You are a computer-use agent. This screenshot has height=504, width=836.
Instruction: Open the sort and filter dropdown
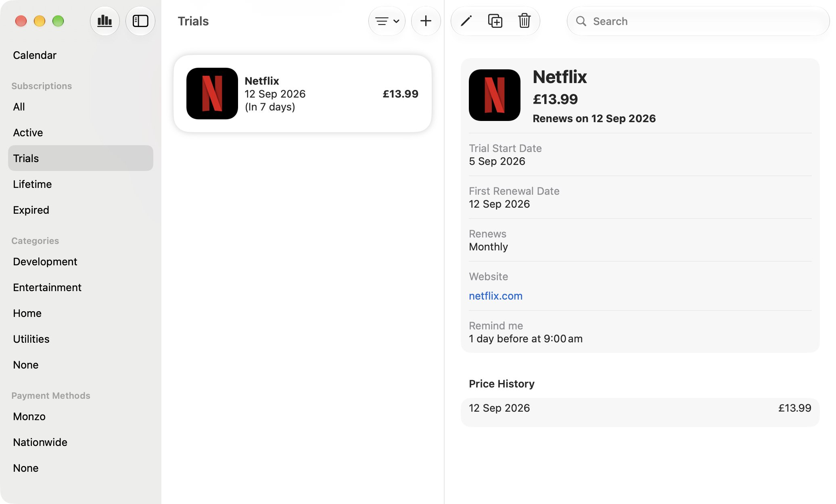click(387, 21)
